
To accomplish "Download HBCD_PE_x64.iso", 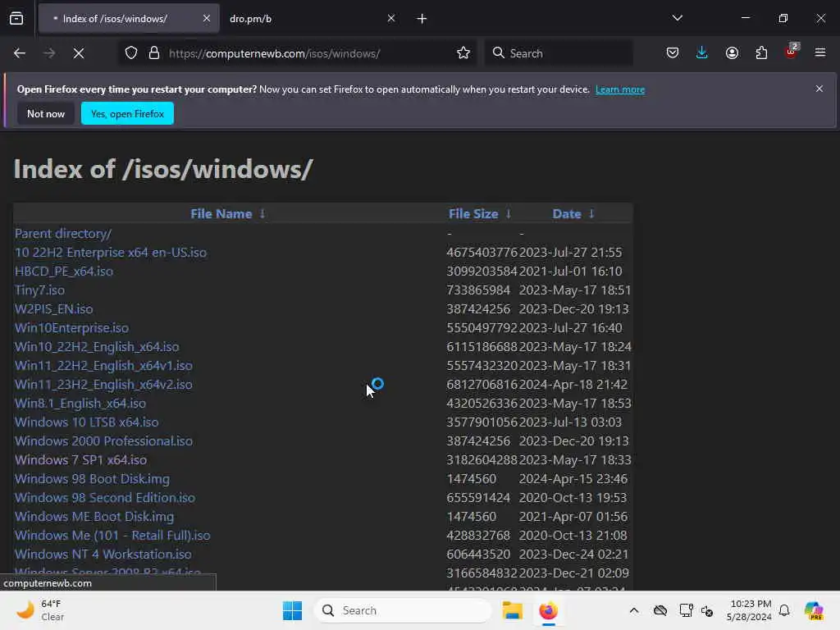I will (64, 271).
